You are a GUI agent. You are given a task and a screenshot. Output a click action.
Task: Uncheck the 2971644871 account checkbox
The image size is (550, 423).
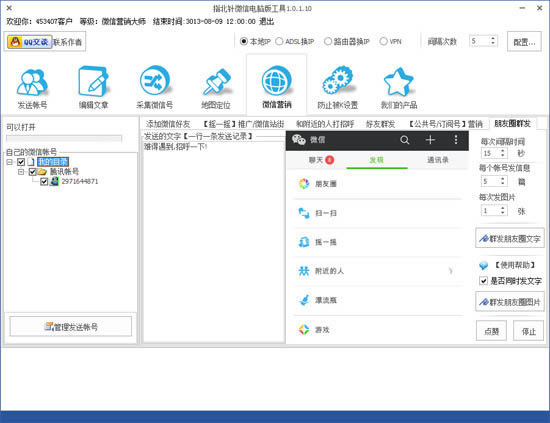44,181
